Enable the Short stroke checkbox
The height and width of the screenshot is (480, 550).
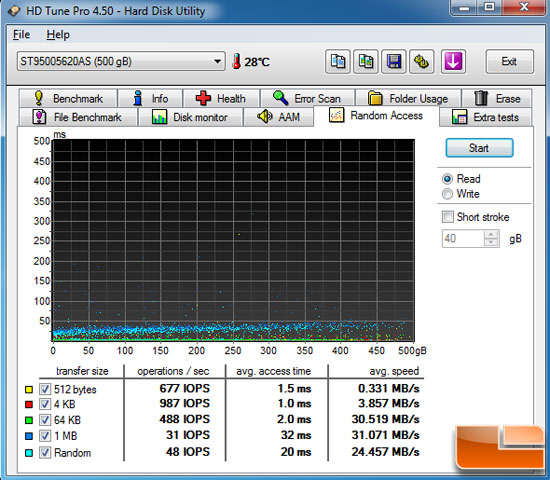tap(448, 217)
